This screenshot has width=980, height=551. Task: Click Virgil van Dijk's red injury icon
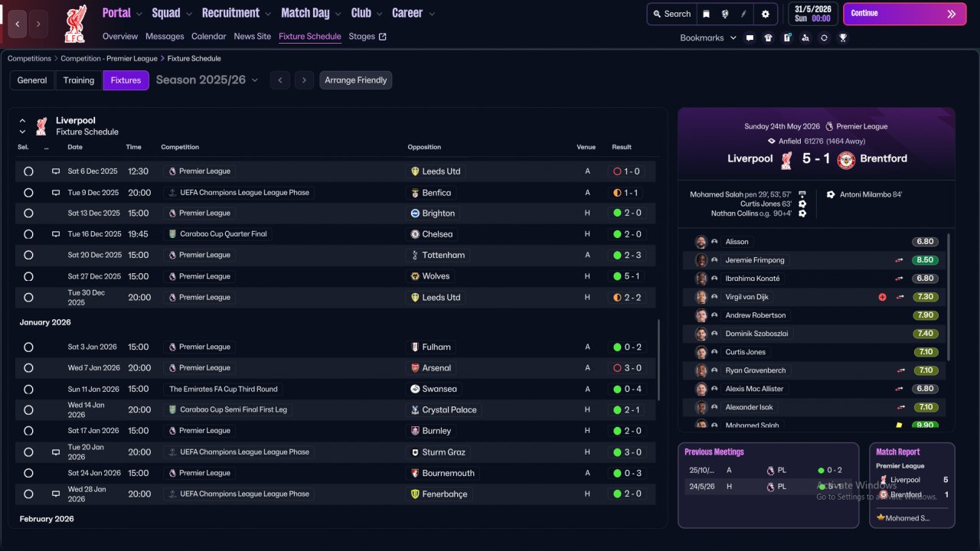pos(882,297)
